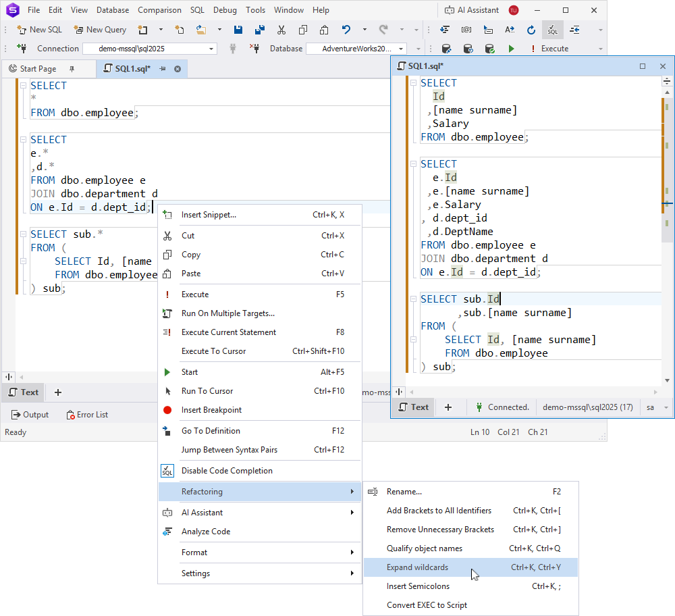Open the Connection dropdown demo-mssql\sql2025

coord(150,49)
